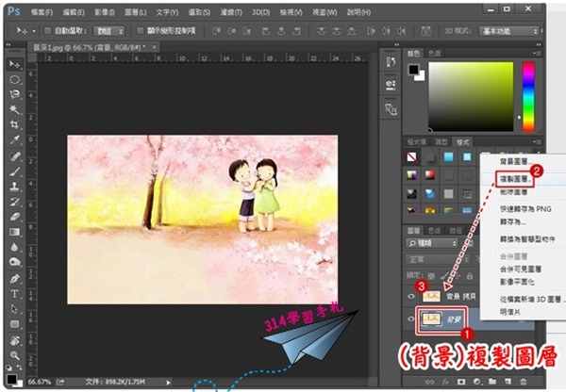This screenshot has height=392, width=566.
Task: Hide the 背景 layer eye icon
Action: (x=410, y=318)
